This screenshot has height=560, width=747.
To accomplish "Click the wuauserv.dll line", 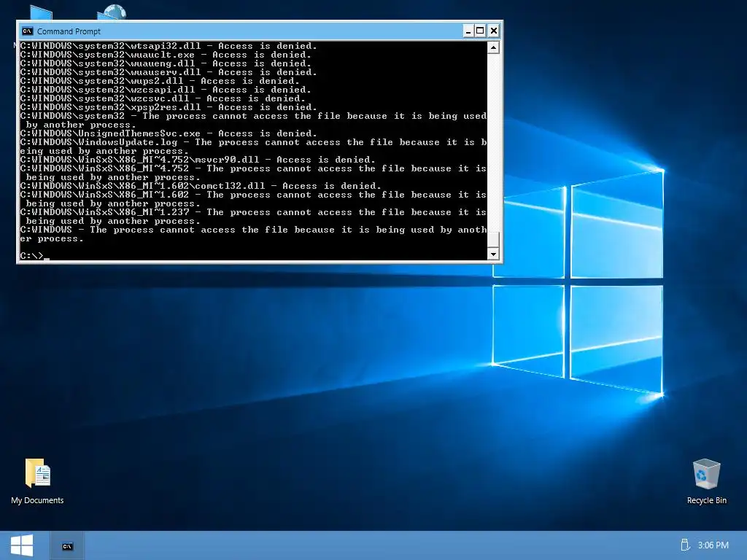I will point(169,72).
